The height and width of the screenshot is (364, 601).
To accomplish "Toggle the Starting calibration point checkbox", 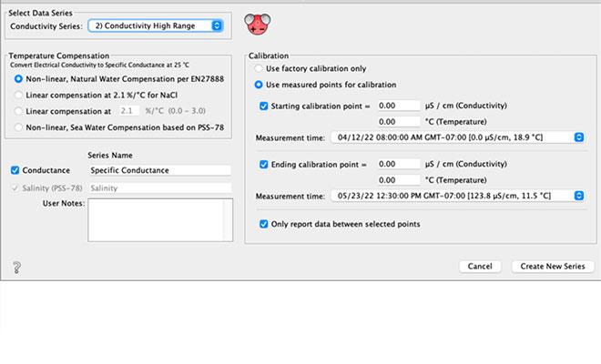I will 264,106.
